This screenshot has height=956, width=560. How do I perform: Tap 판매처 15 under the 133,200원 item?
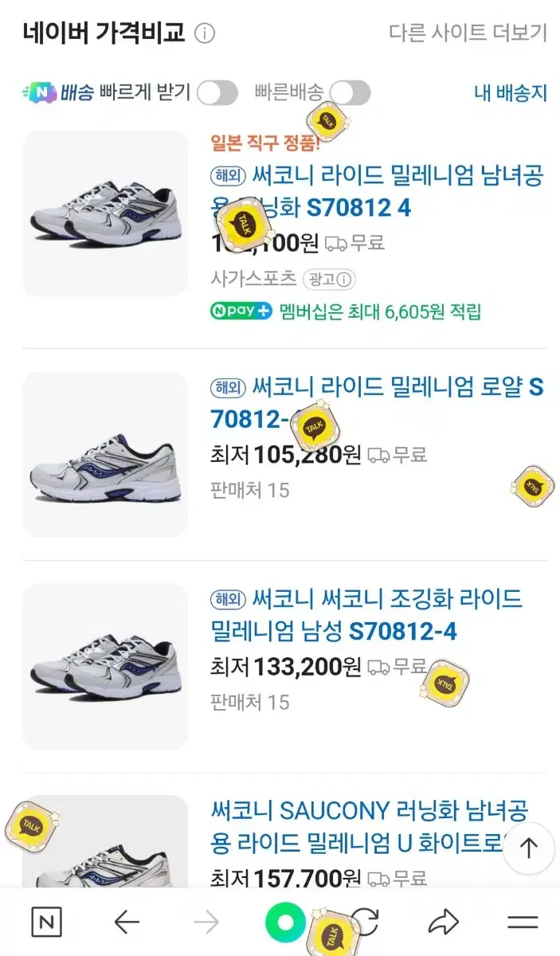250,702
